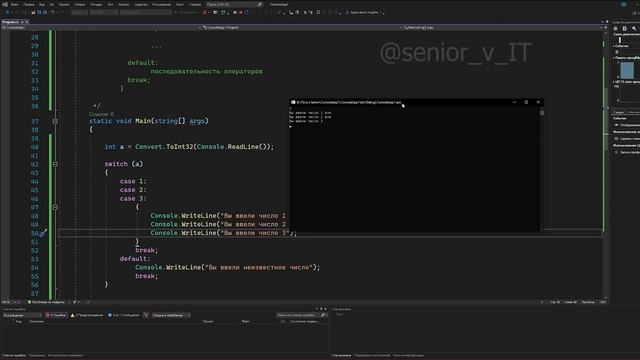Open the 'Все решение' scope dropdown
The height and width of the screenshot is (360, 640).
(22, 315)
